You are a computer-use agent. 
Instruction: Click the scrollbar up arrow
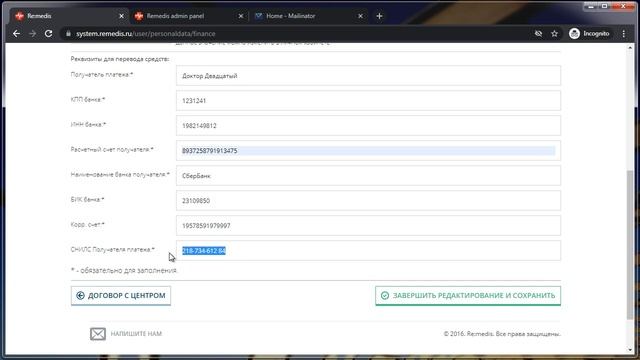point(630,48)
